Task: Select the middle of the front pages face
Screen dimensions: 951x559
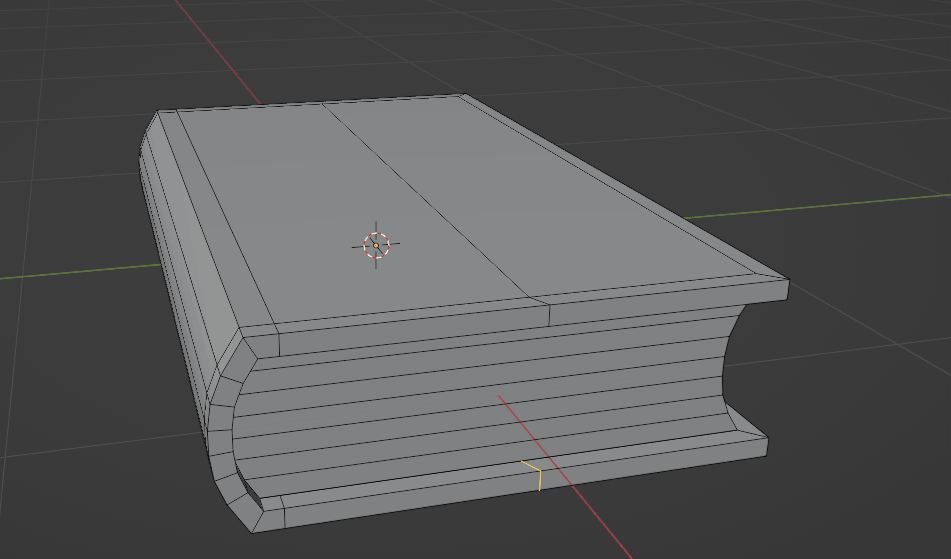Action: pos(480,400)
